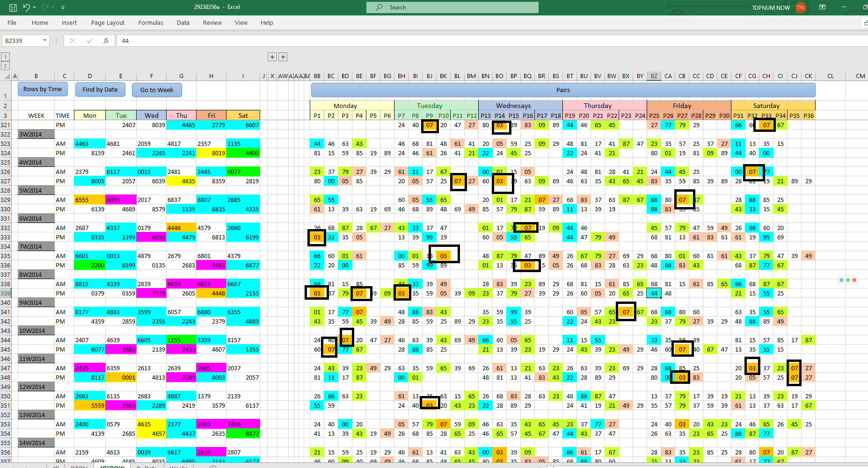Open the Page Layout tab
This screenshot has height=468, width=868.
click(108, 22)
